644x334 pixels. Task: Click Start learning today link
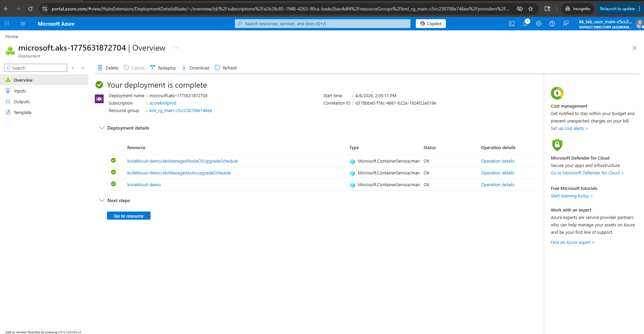click(x=571, y=196)
